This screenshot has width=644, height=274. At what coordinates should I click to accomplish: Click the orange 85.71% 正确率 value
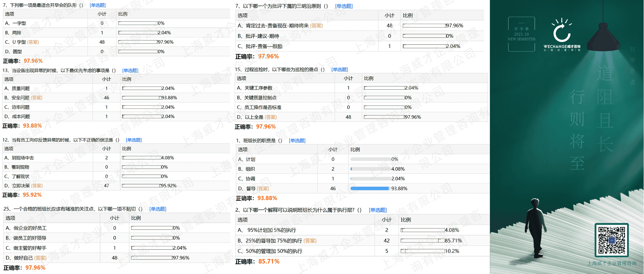[x=269, y=261]
